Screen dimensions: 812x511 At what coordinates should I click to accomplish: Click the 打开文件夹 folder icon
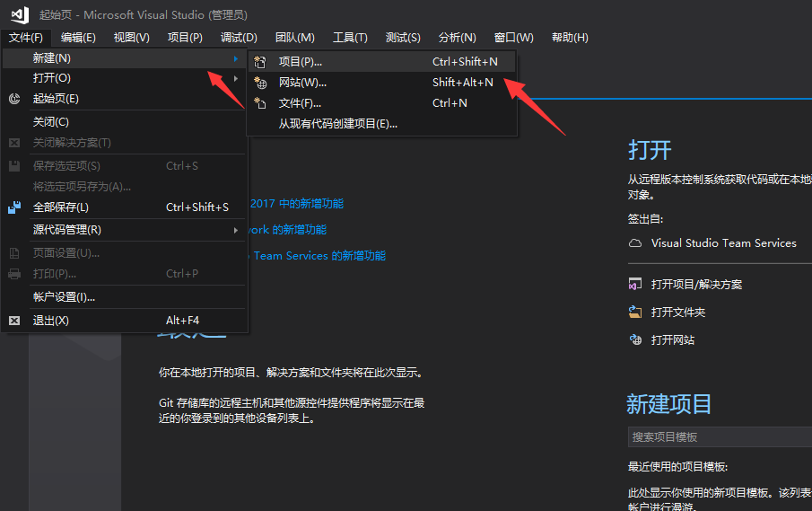[x=635, y=313]
